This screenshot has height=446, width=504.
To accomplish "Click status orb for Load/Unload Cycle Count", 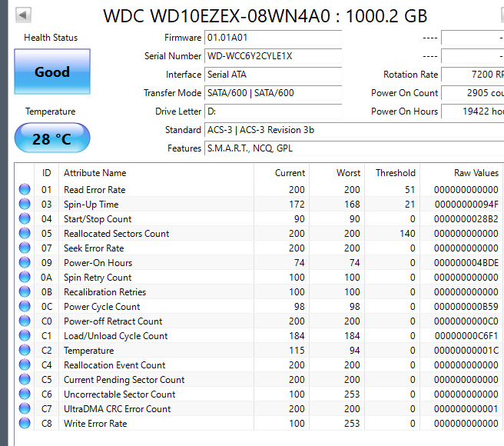I will coord(25,335).
